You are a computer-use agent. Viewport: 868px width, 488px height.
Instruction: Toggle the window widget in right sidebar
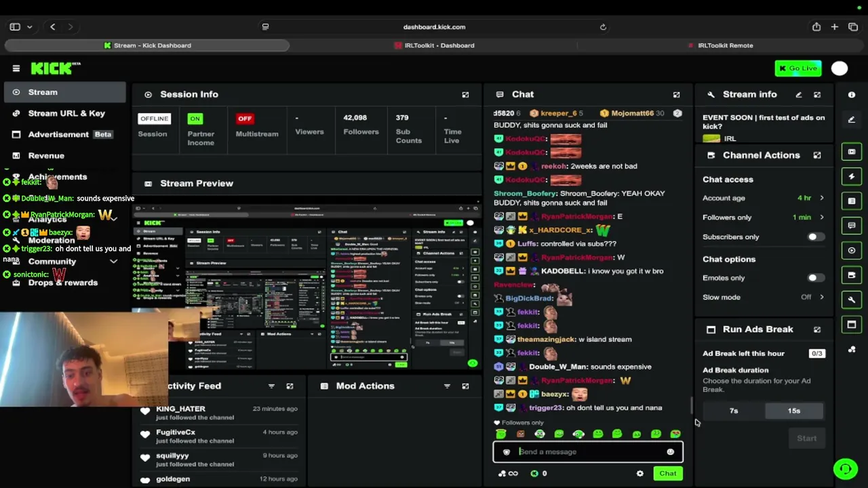[852, 324]
